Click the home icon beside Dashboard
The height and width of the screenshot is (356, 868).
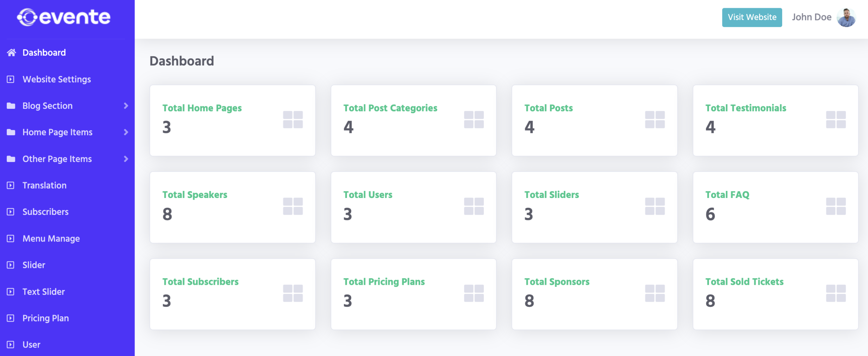(x=11, y=53)
